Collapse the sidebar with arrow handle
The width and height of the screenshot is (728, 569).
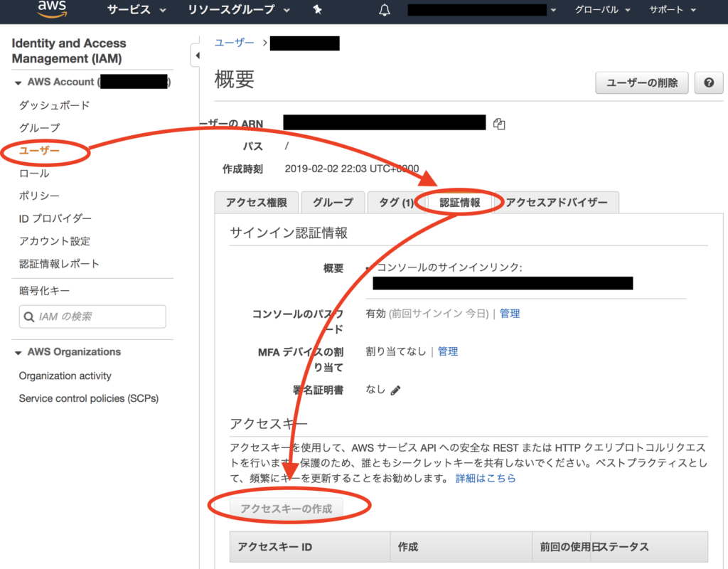click(197, 55)
